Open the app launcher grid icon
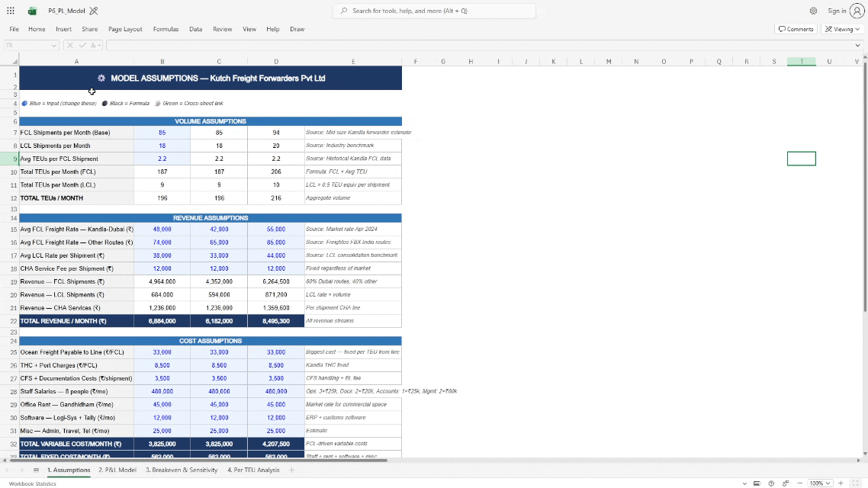 tap(11, 11)
